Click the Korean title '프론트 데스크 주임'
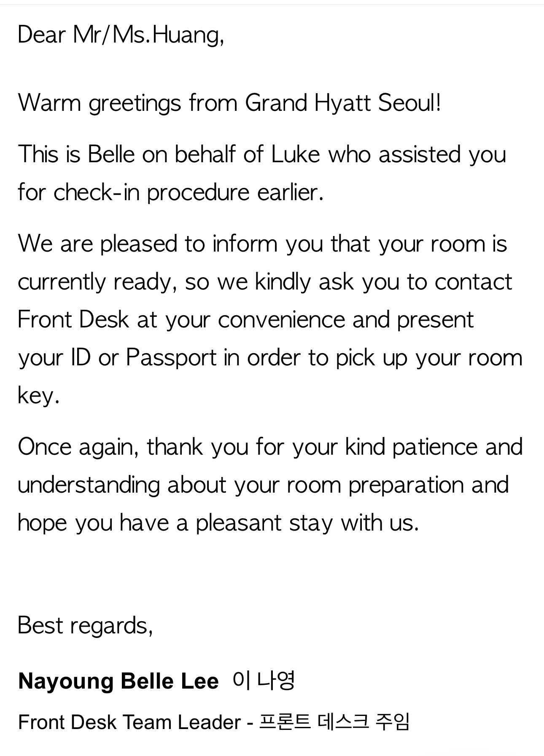 334,722
